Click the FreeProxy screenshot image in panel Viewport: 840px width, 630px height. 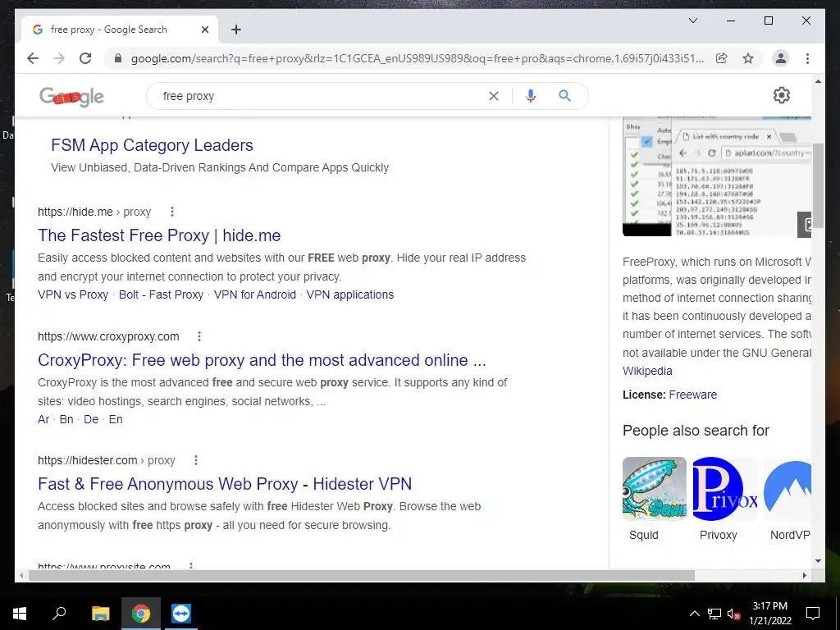click(717, 176)
